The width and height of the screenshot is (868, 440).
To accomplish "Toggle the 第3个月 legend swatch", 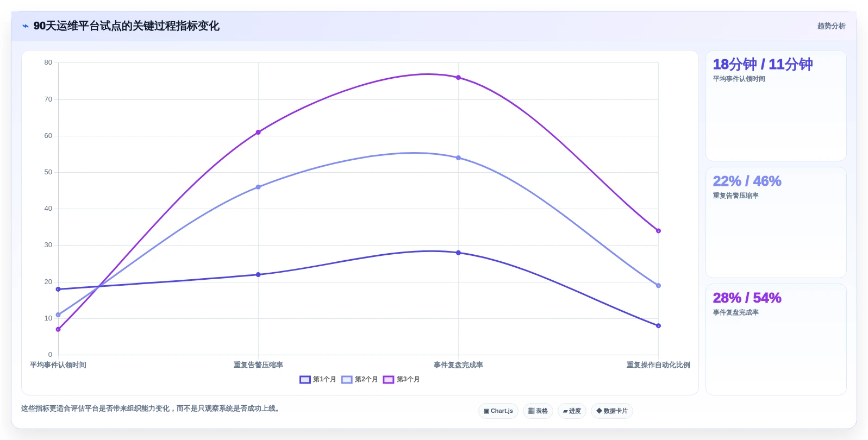I will (x=388, y=380).
